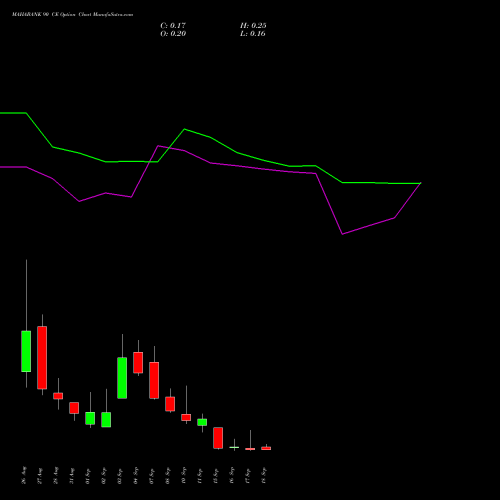Select the '18 Sep' date axis label

point(264,476)
